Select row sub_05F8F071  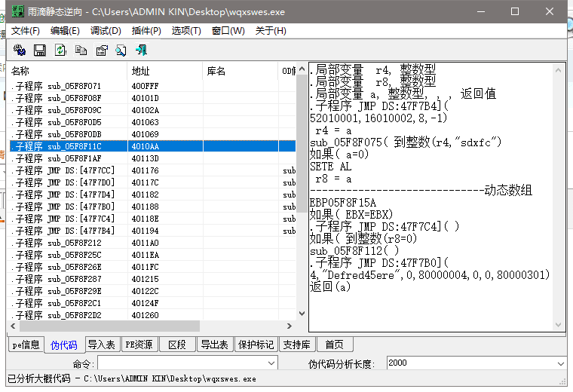pyautogui.click(x=152, y=86)
